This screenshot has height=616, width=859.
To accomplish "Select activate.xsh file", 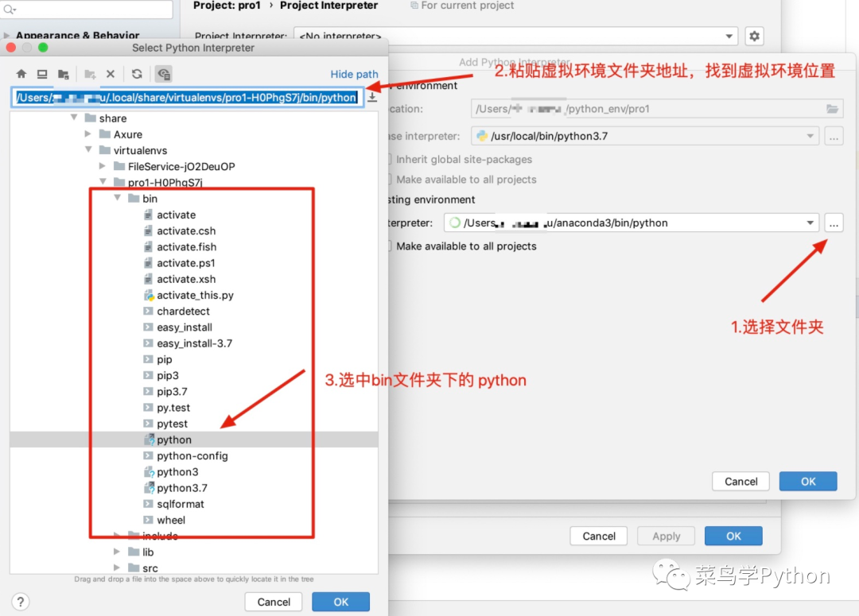I will point(181,279).
